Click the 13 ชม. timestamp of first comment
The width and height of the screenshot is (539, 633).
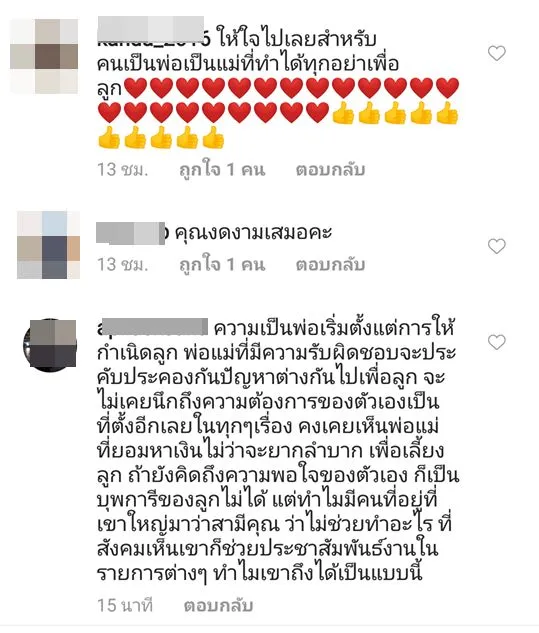pos(123,170)
